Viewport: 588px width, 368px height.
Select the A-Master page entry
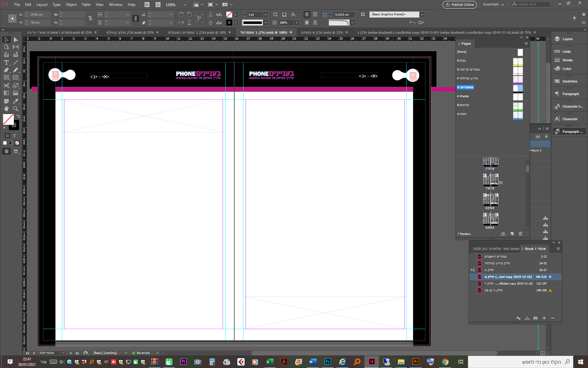[x=463, y=96]
